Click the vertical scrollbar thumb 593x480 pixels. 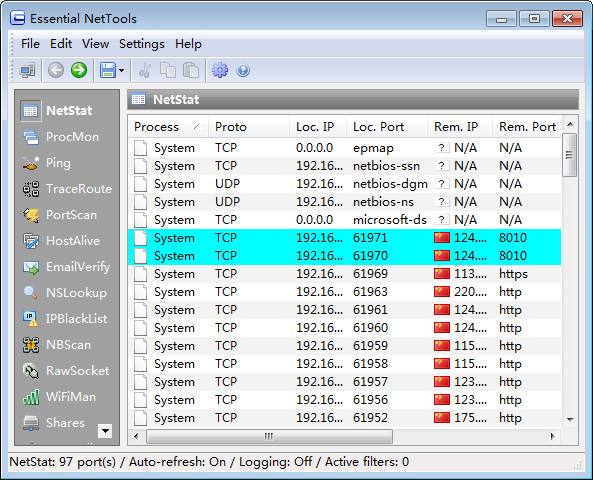(570, 155)
